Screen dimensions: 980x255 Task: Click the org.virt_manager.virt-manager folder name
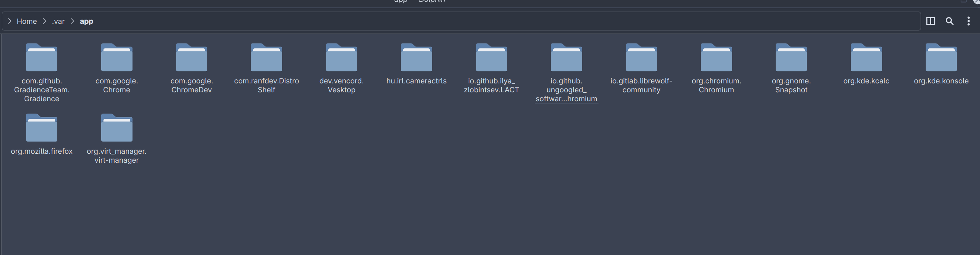click(117, 156)
